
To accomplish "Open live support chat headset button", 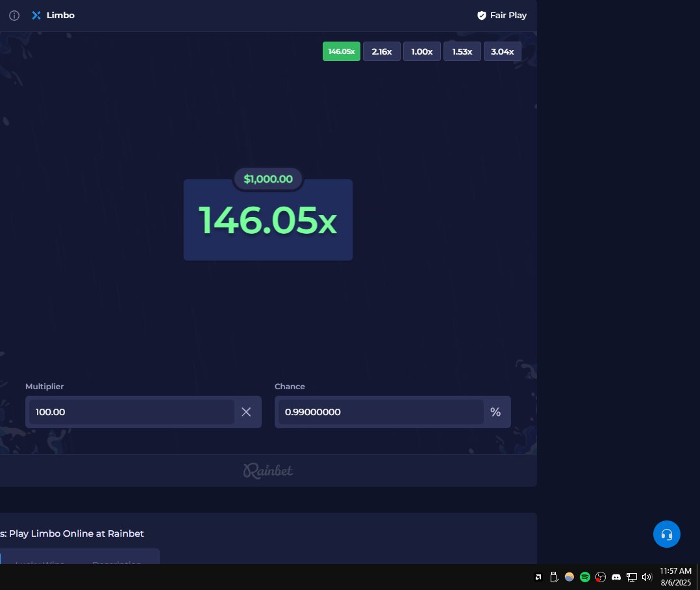I will [666, 534].
